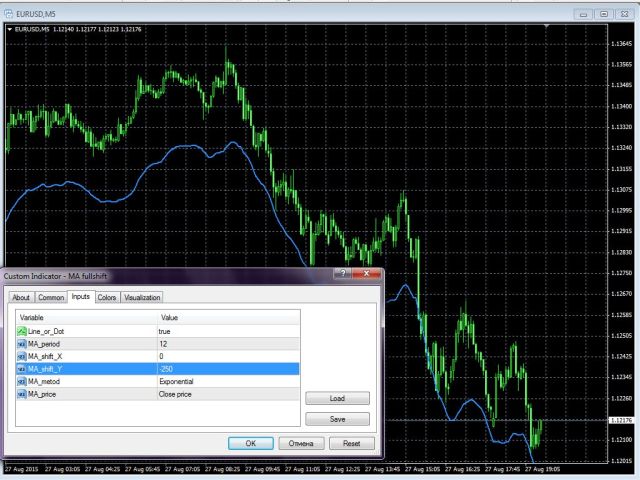This screenshot has height=480, width=640.
Task: Click the icon beside MA_shift_X variable
Action: 21,356
